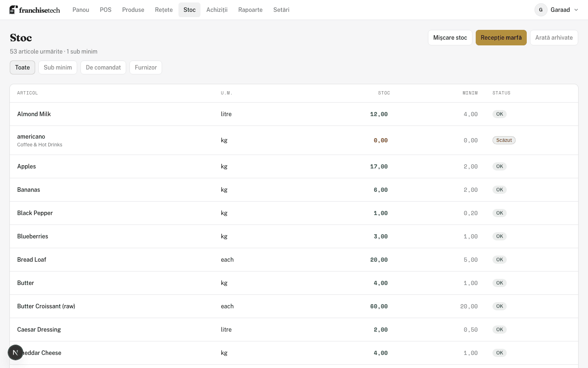Click the 20,00 minimum for Butter Croissant
The height and width of the screenshot is (368, 588).
tap(469, 306)
